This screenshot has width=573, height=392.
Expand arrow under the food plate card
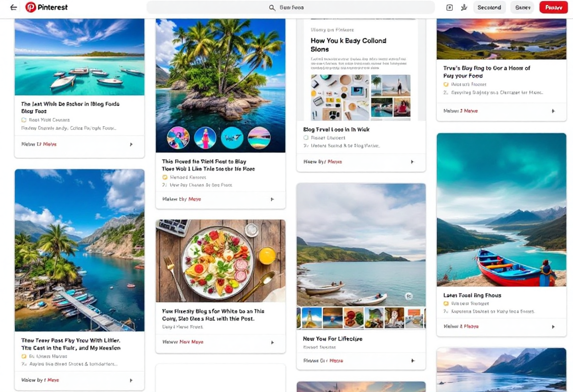coord(272,342)
